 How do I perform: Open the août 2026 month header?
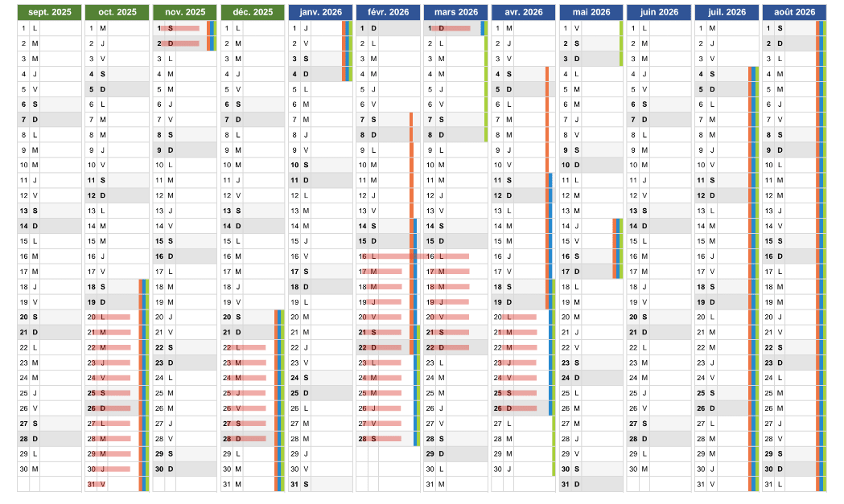pyautogui.click(x=794, y=12)
